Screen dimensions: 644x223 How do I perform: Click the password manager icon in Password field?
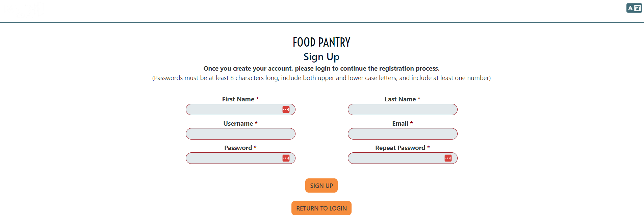pos(286,158)
